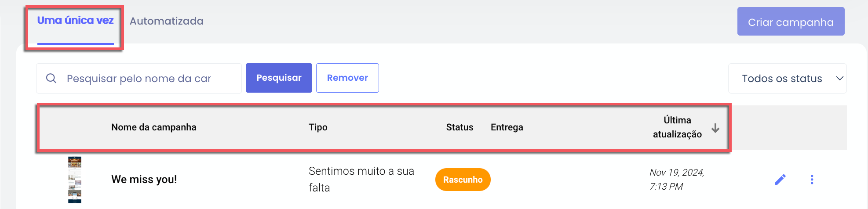868x209 pixels.
Task: Select the Uma única vez tab
Action: point(75,21)
